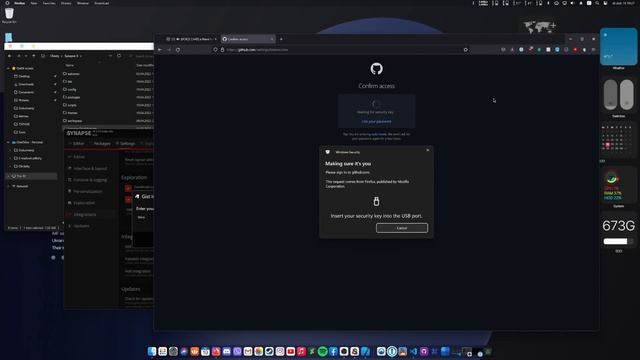
Task: Collapse the Quick access tree node
Action: pos(8,69)
